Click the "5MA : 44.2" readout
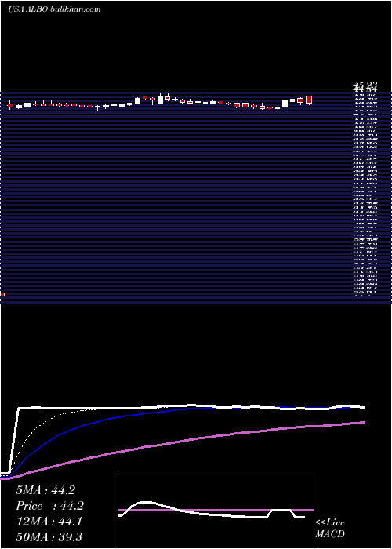Screen dimensions: 392x549 coord(45,490)
